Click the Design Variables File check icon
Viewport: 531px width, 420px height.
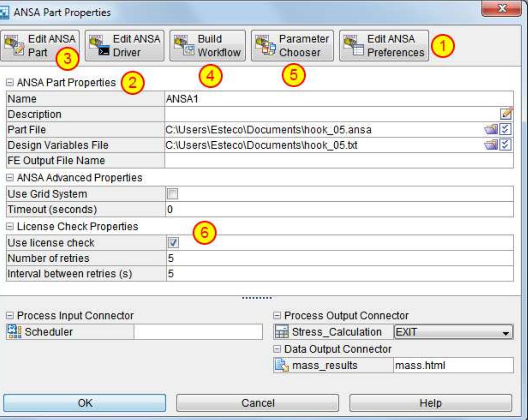506,144
